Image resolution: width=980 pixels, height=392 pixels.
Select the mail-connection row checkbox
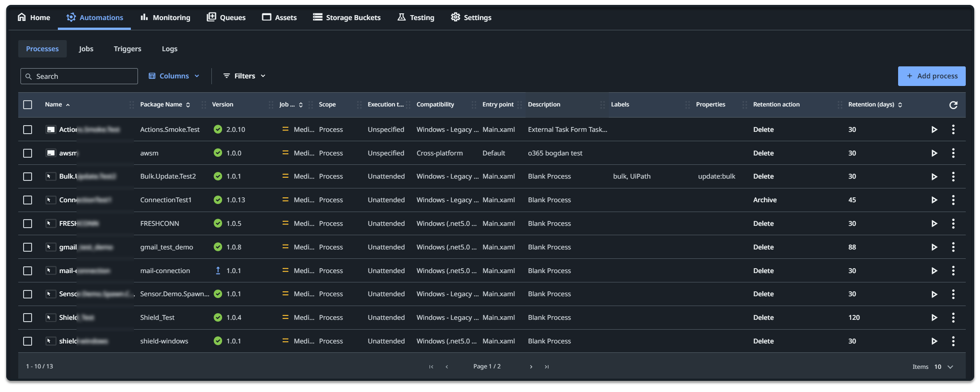coord(28,271)
